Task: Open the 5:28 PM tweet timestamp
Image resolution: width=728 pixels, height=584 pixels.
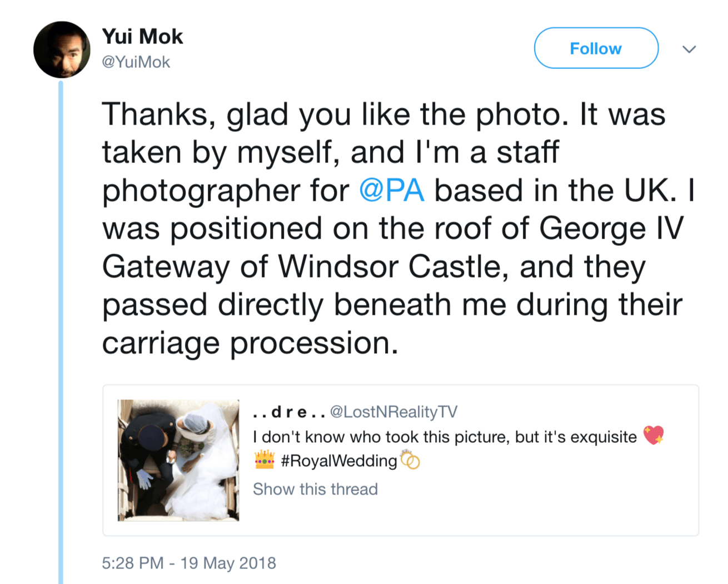Action: coord(189,563)
